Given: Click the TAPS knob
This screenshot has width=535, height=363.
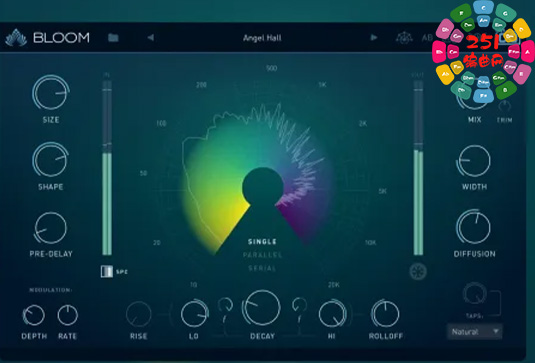Looking at the screenshot, I should pyautogui.click(x=475, y=293).
